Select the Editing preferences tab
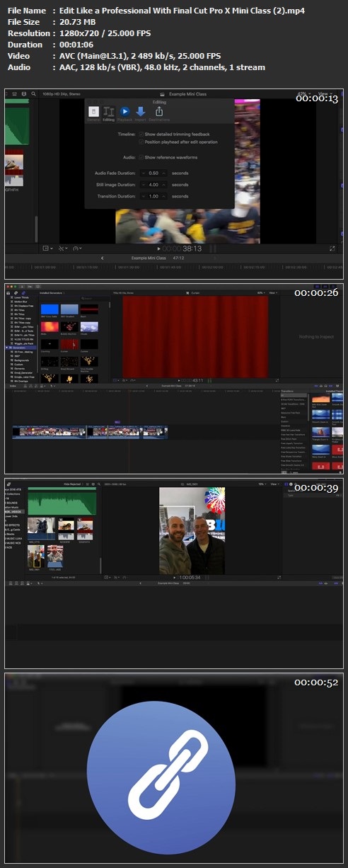The image size is (348, 868). [108, 114]
